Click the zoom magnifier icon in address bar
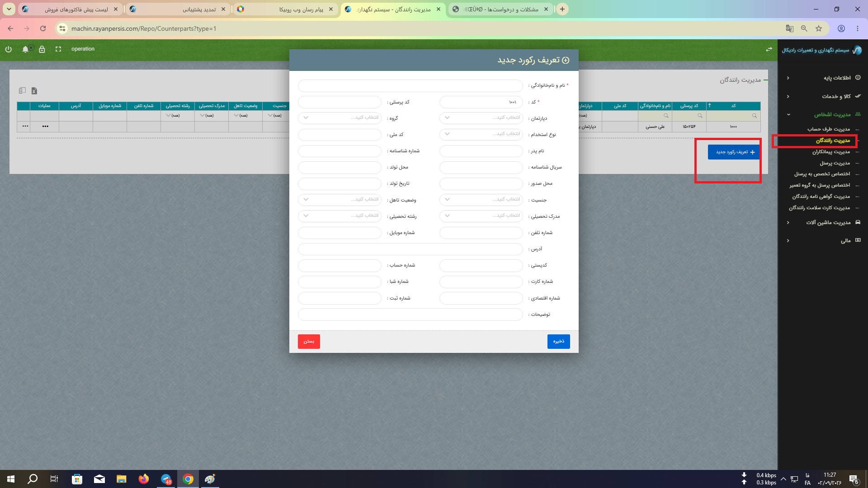Viewport: 868px width, 488px height. click(804, 28)
